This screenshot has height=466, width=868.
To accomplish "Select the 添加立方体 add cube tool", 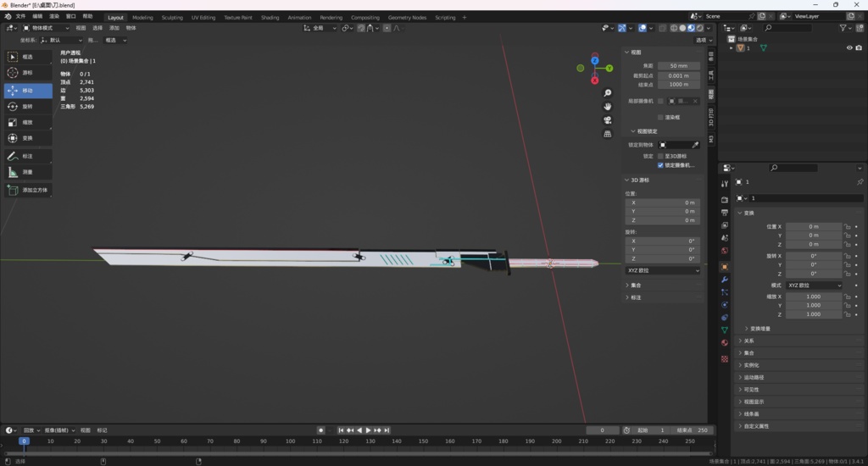I will point(28,191).
